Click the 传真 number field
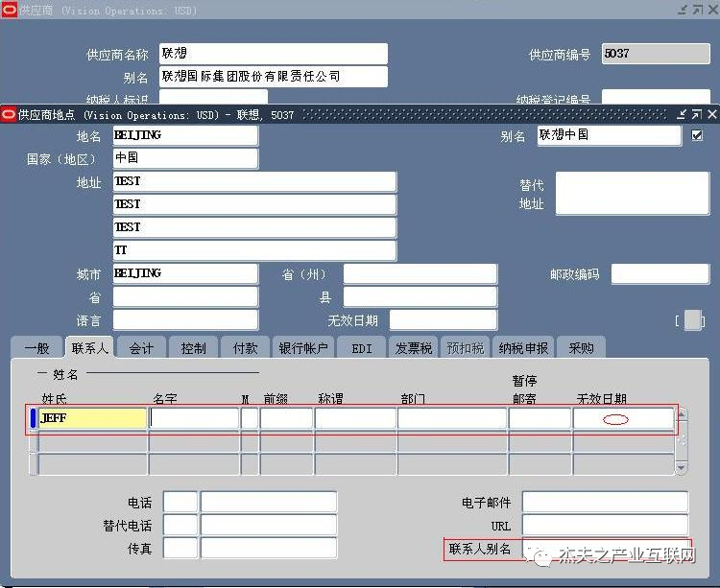Screen dimensions: 720x588 coord(269,548)
